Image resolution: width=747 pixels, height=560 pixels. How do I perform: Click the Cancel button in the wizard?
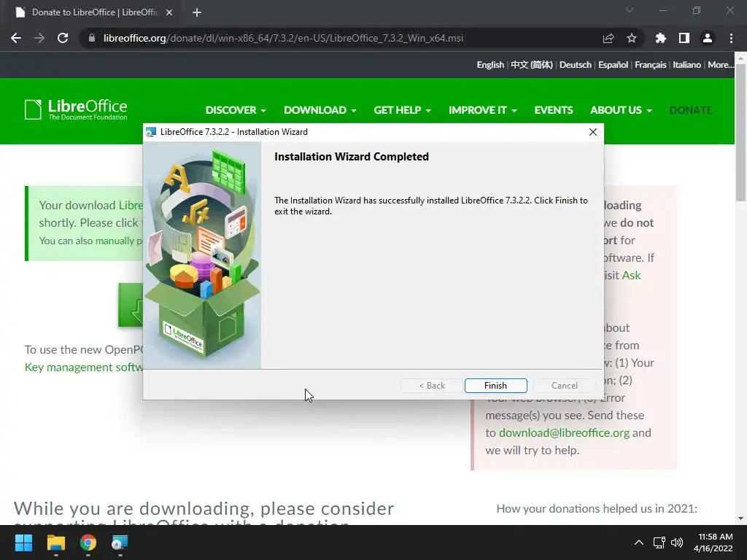(564, 385)
